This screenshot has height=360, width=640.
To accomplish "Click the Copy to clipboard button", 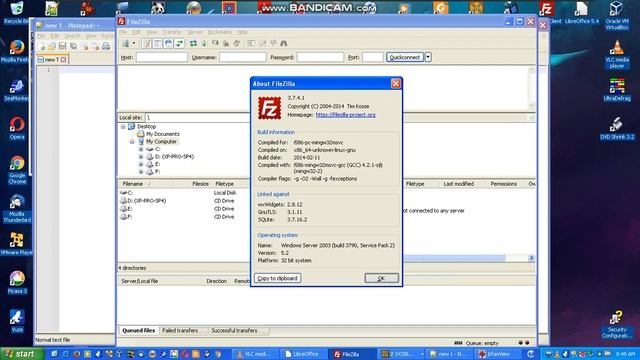I will click(x=278, y=278).
